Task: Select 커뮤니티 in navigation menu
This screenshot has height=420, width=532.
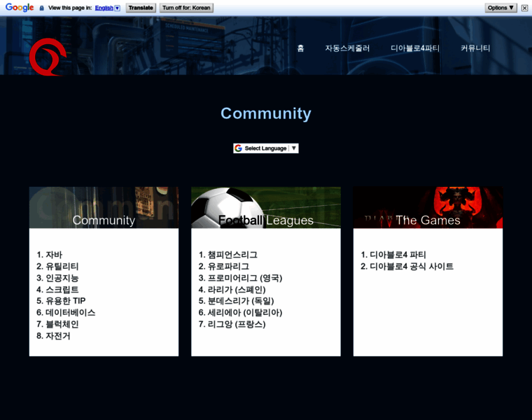Action: click(475, 48)
